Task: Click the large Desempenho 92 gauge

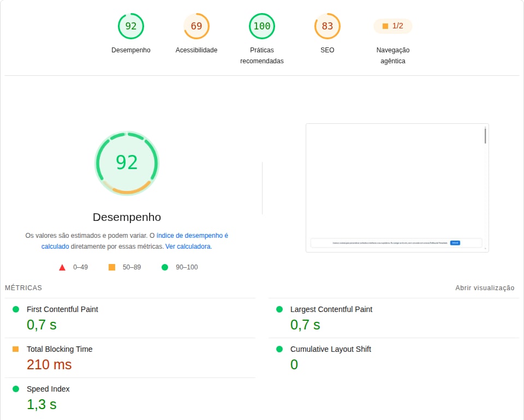Action: [x=127, y=163]
